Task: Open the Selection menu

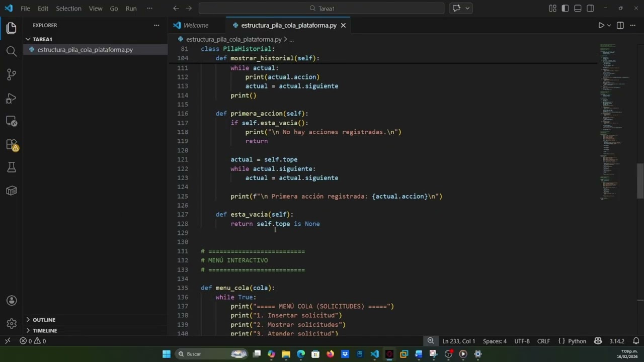Action: (x=68, y=9)
